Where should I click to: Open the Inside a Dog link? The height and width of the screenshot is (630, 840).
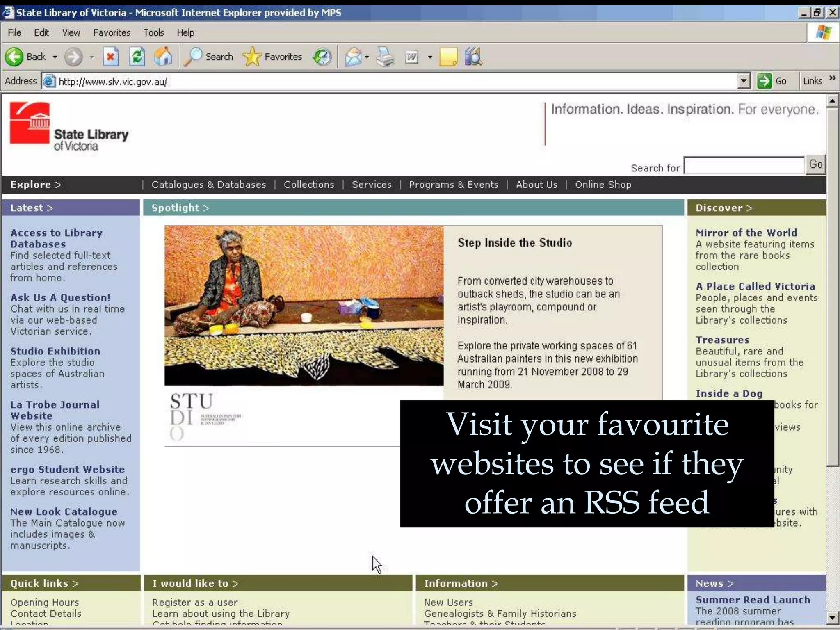click(x=729, y=393)
